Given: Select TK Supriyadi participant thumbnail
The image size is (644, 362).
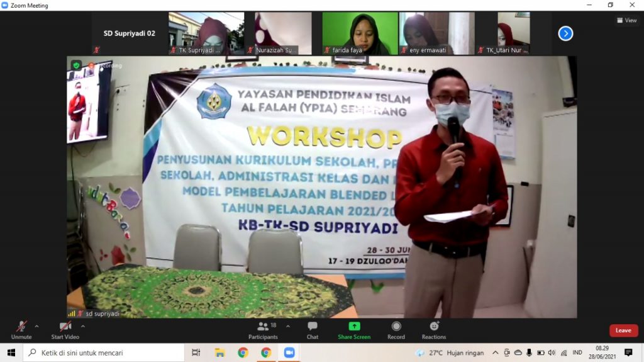Looking at the screenshot, I should (x=206, y=33).
